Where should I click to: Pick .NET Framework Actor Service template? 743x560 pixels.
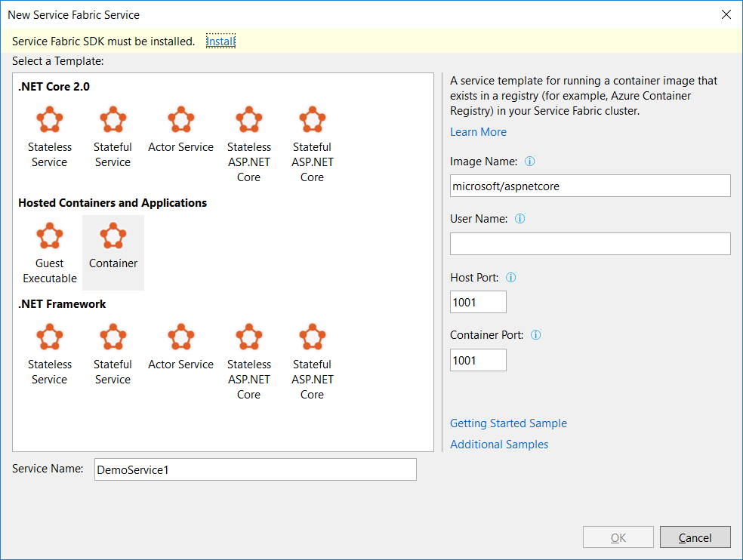click(x=180, y=347)
